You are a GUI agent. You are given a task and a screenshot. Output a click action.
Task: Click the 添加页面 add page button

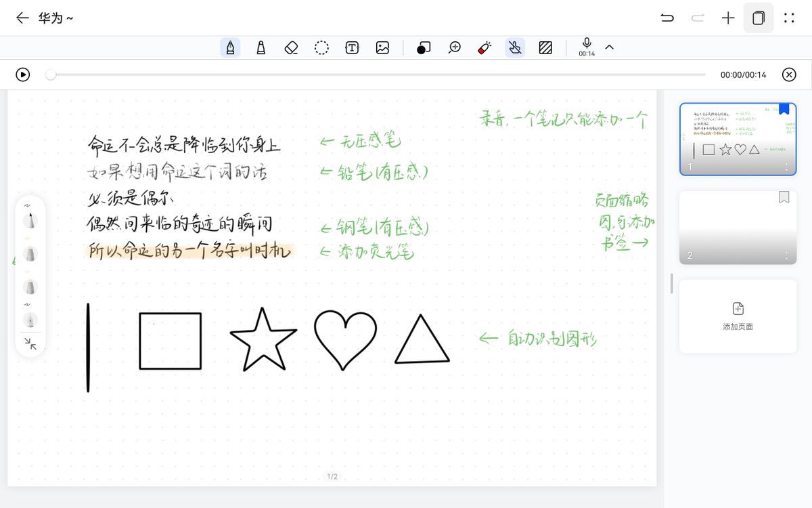738,316
